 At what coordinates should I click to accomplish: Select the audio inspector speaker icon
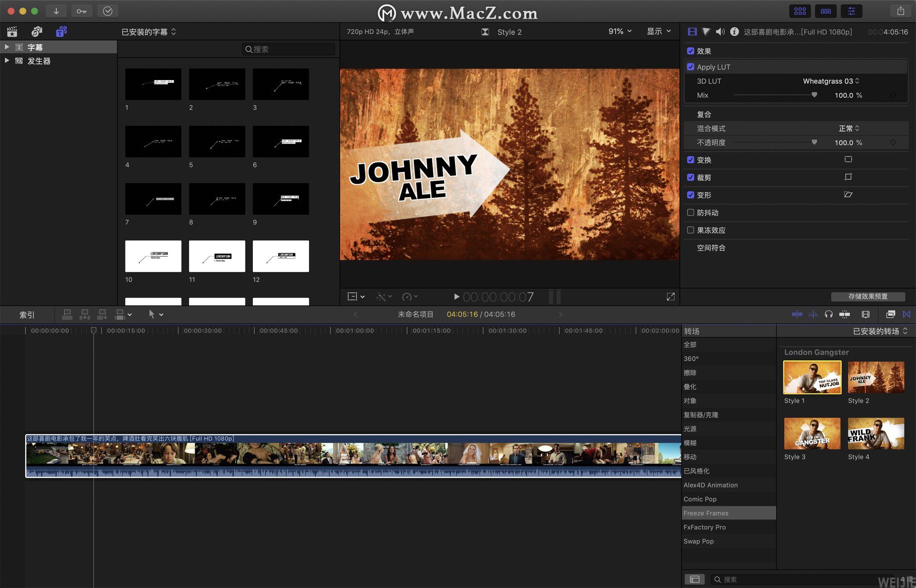[x=720, y=32]
